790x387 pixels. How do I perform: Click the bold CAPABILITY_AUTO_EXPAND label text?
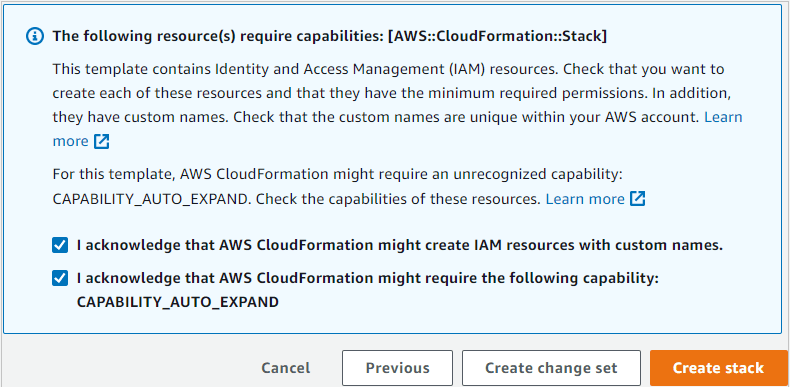[177, 302]
